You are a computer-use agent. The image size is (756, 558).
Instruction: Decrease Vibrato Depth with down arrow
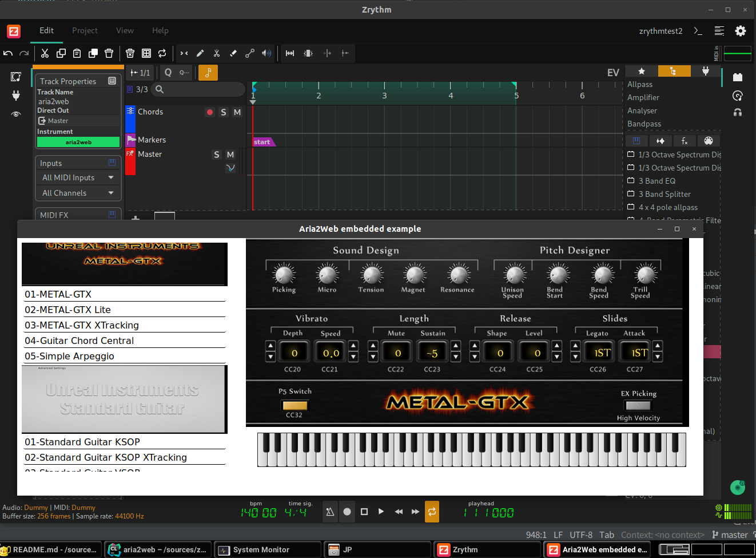(271, 357)
